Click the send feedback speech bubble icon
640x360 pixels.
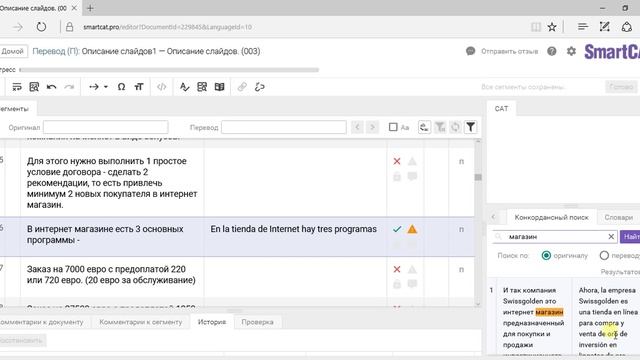click(x=471, y=51)
